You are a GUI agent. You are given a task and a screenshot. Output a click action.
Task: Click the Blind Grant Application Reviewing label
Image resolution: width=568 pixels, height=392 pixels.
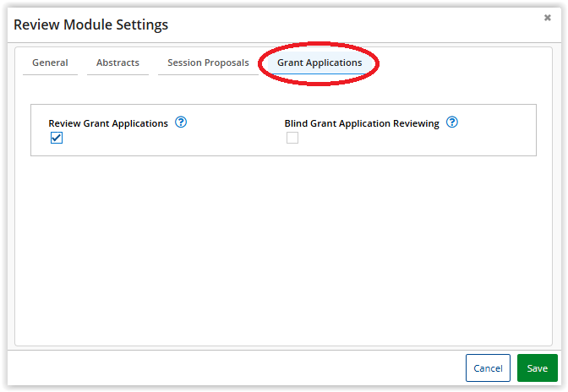pyautogui.click(x=362, y=123)
